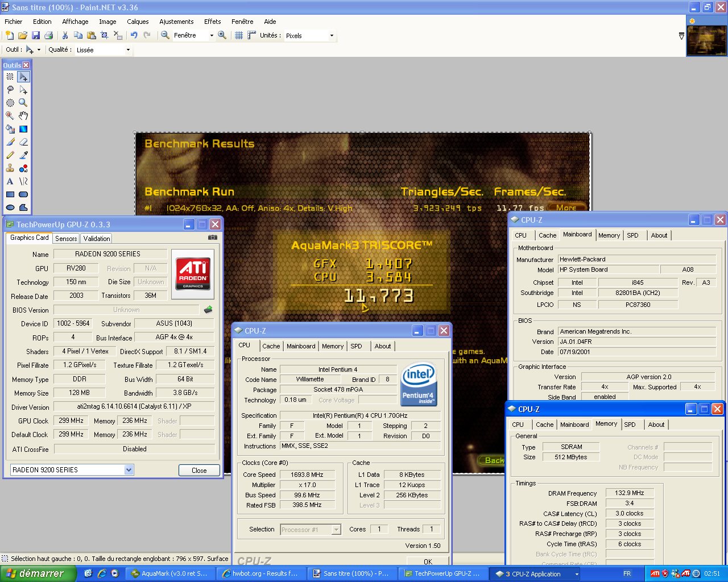Image resolution: width=728 pixels, height=582 pixels.
Task: Click Close button in GPU-Z
Action: click(x=199, y=471)
